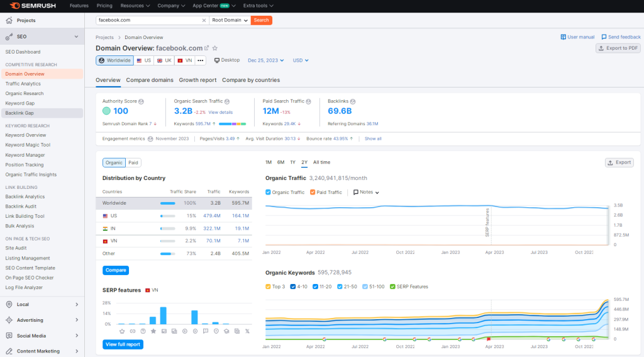Screen dimensions: 644x357
Task: Click Featured snippet star SERP icon
Action: [153, 331]
